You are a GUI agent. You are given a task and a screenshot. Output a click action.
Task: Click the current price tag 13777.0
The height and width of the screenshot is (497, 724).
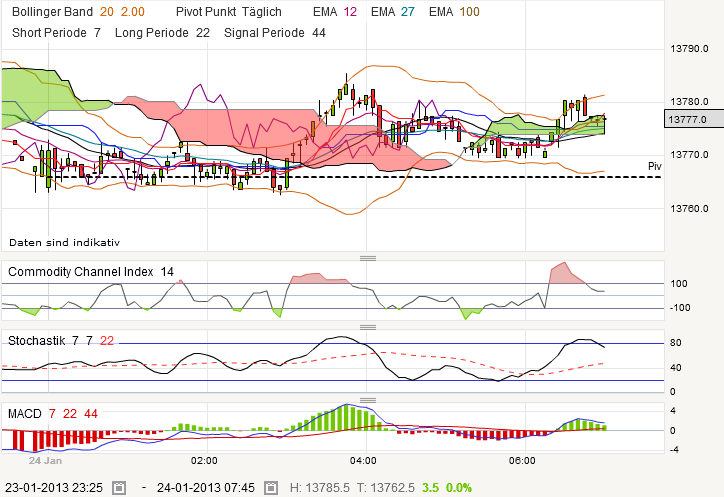694,120
